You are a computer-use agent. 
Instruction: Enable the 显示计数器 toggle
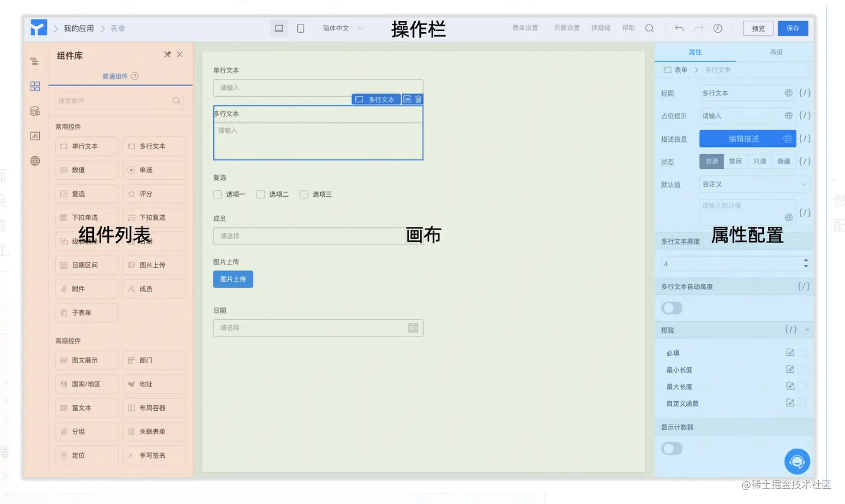pos(671,449)
